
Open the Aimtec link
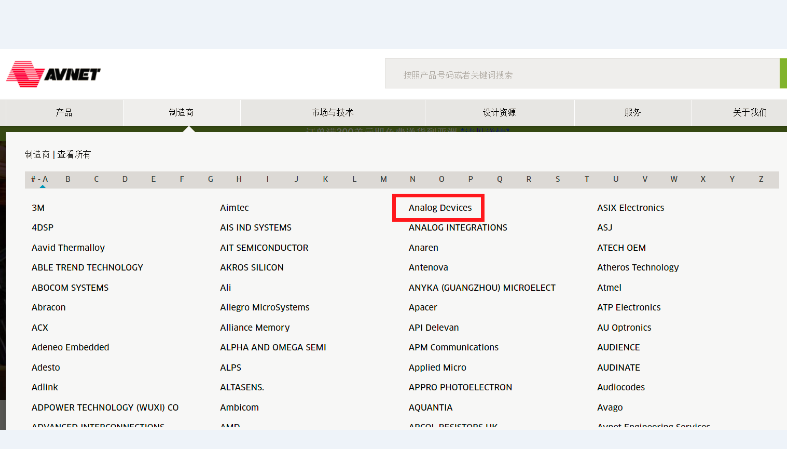(234, 208)
